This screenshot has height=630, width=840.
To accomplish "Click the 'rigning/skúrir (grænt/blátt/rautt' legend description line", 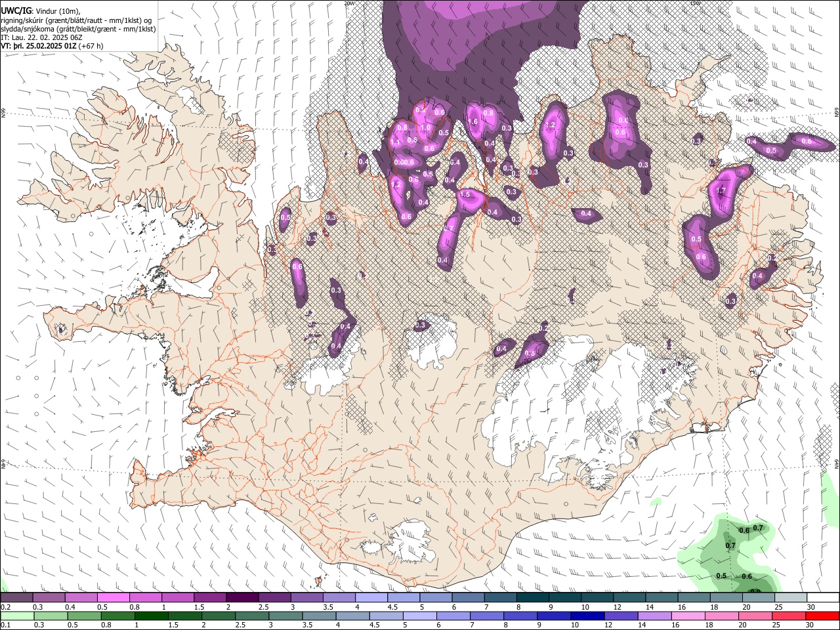I will point(77,20).
